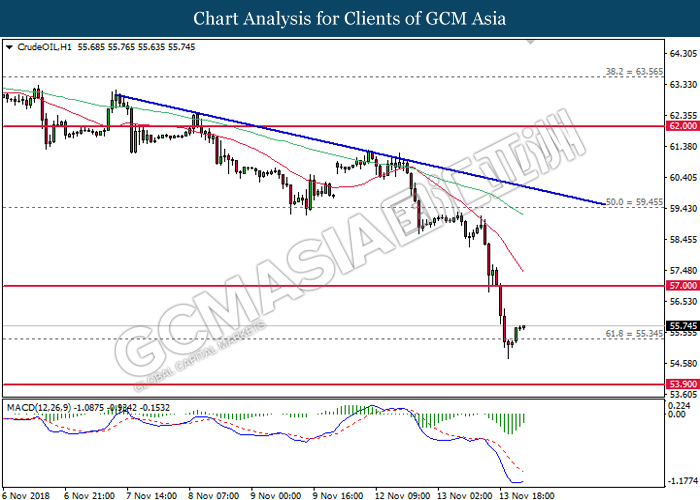
Task: Click the 57.000 price level label
Action: tap(683, 286)
